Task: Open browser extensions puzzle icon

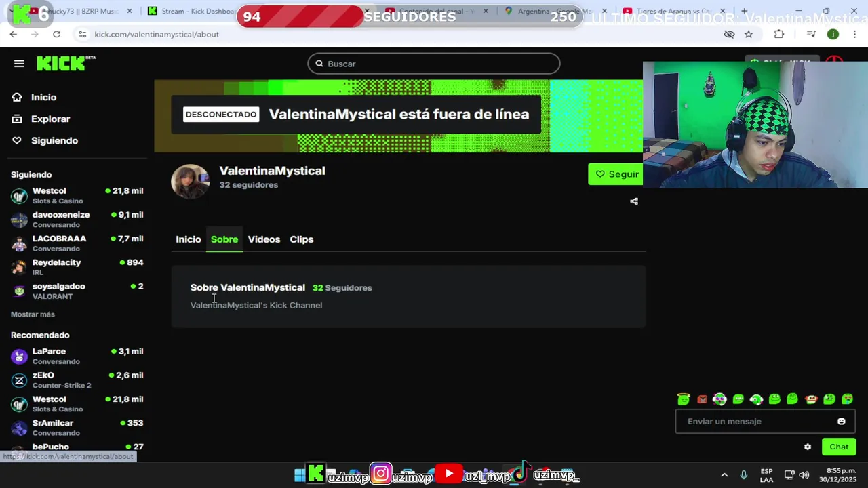Action: pos(779,34)
